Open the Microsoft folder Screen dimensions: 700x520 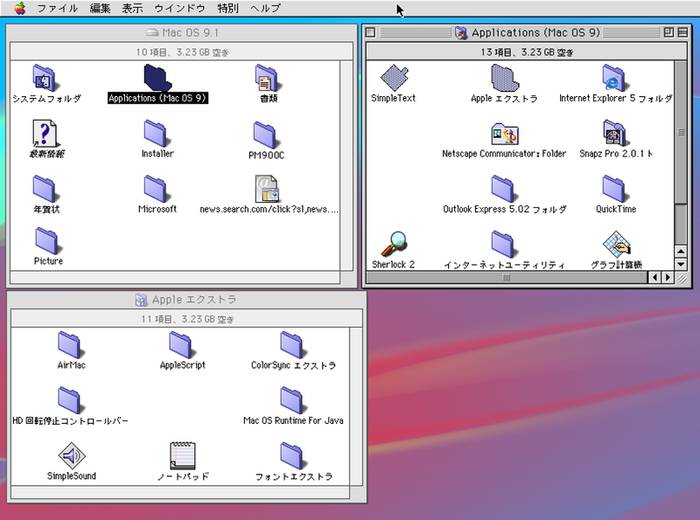[x=155, y=189]
